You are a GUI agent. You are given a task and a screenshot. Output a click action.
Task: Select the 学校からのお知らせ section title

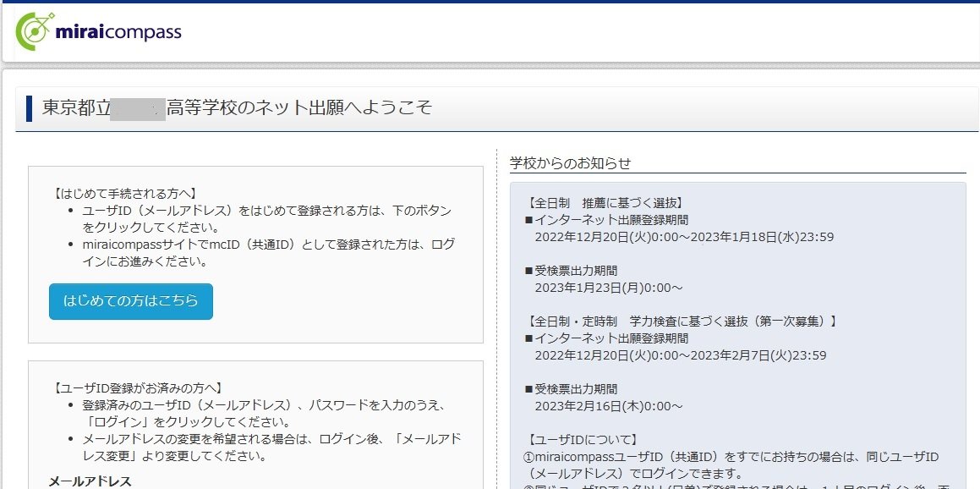click(570, 162)
